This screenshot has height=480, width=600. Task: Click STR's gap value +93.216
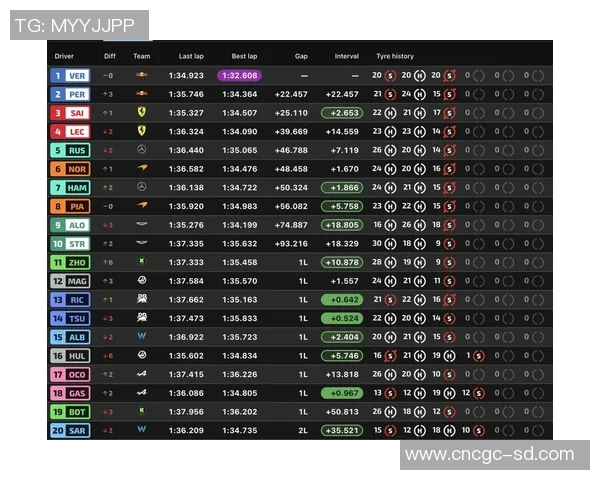click(x=291, y=244)
